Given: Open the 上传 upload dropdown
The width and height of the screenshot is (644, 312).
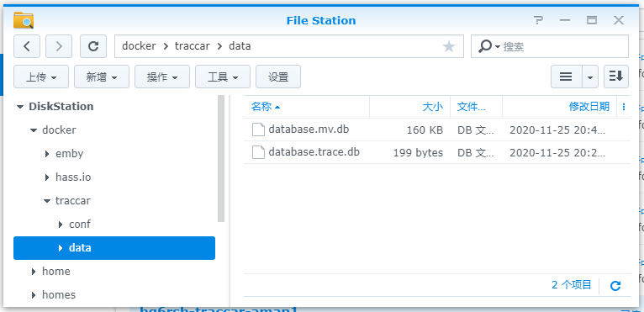Looking at the screenshot, I should coord(41,77).
